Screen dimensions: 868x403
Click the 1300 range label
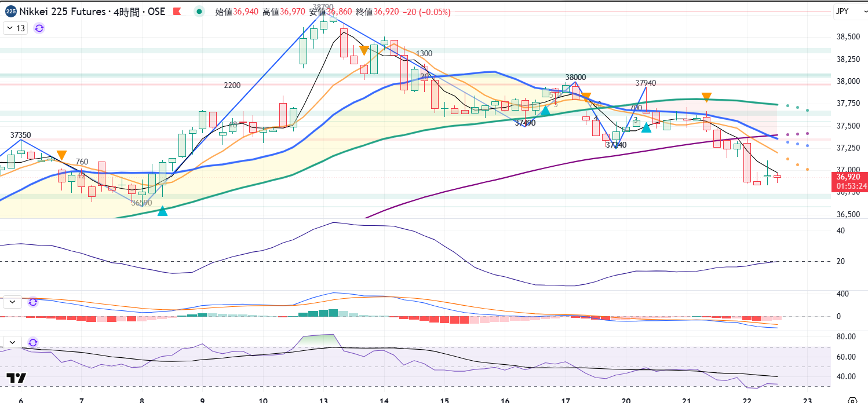[x=424, y=53]
